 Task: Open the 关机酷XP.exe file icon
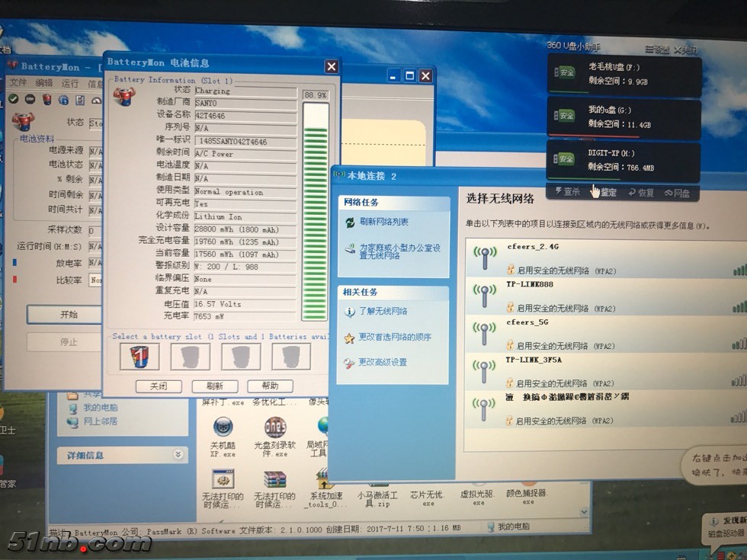click(223, 427)
